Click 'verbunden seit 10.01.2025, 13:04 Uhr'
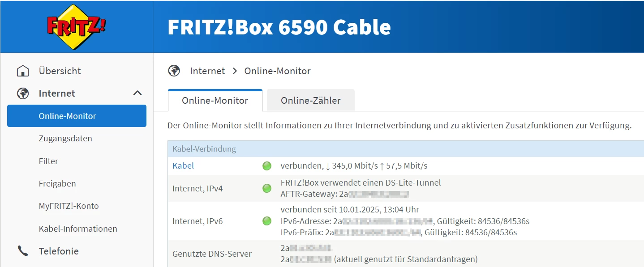The height and width of the screenshot is (267, 644). pyautogui.click(x=350, y=209)
